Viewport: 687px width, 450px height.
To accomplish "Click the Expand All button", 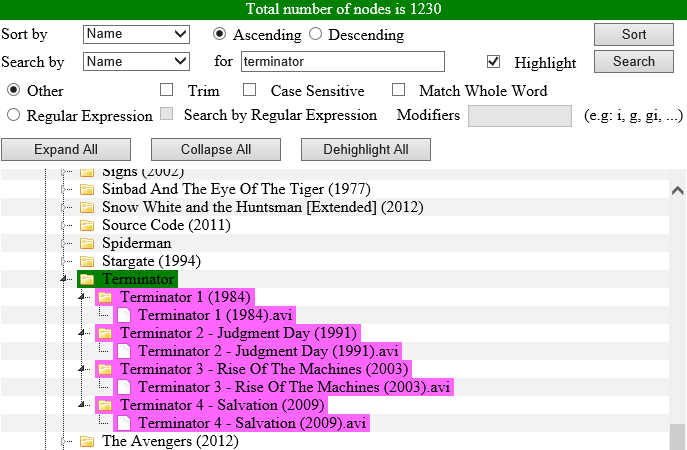I will [66, 149].
